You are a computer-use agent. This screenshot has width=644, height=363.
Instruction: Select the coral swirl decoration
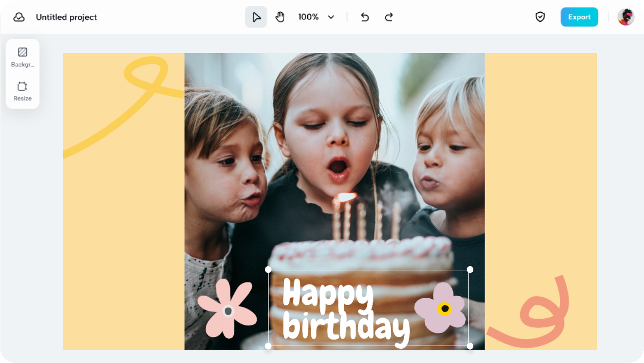point(528,312)
